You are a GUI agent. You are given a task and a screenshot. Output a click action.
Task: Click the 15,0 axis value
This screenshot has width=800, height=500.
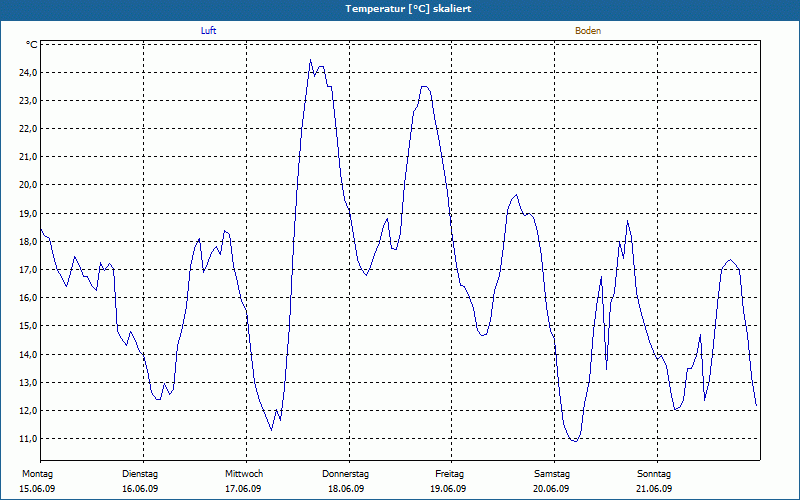[28, 326]
